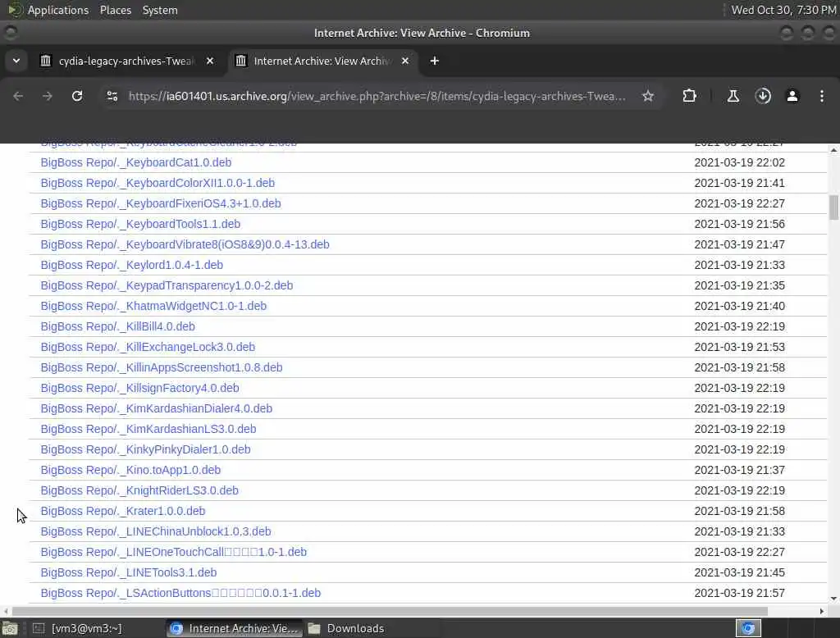Open Chrome Labs flask icon
The image size is (840, 638).
coord(733,96)
